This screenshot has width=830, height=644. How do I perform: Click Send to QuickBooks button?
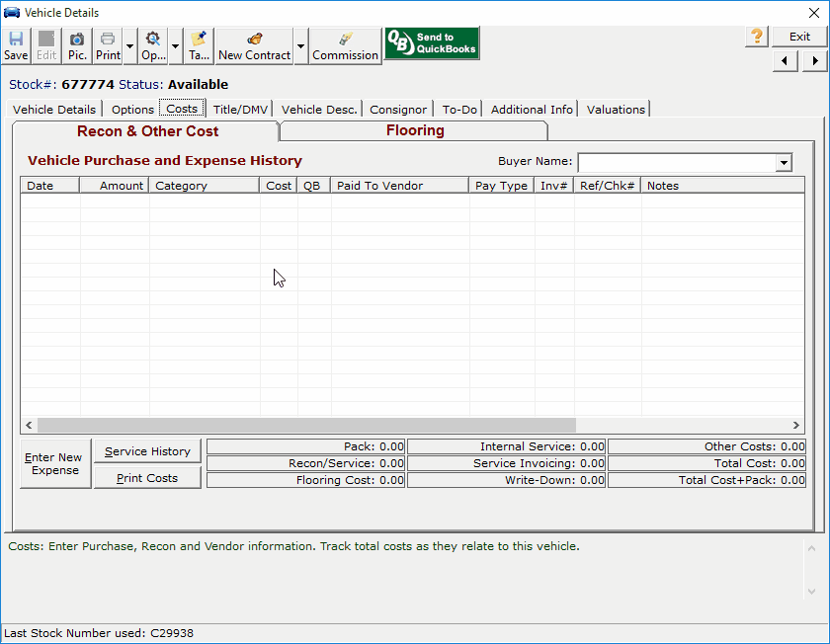point(432,44)
